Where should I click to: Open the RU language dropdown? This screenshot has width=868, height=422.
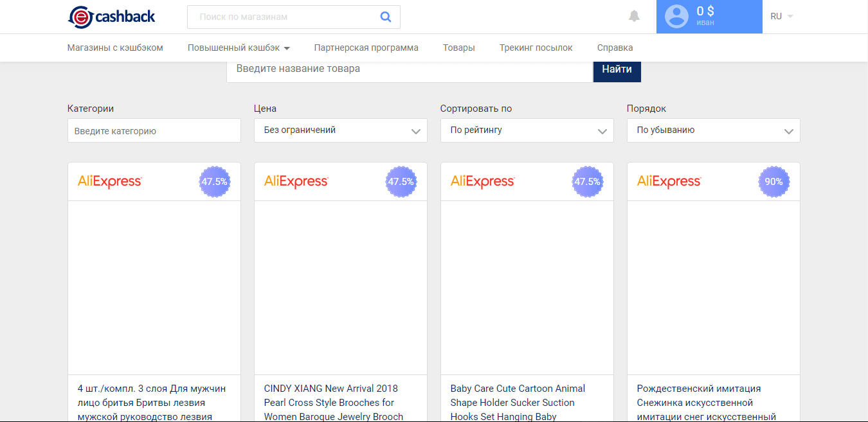[781, 16]
